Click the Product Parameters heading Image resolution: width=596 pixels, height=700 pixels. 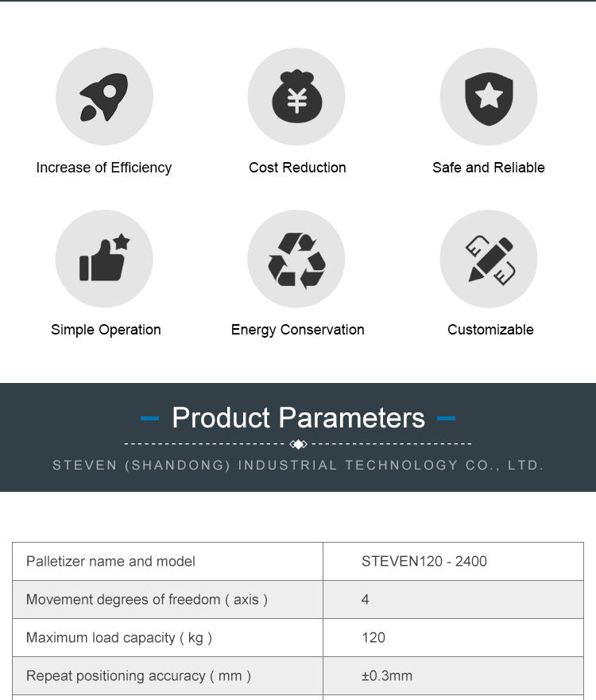click(298, 418)
